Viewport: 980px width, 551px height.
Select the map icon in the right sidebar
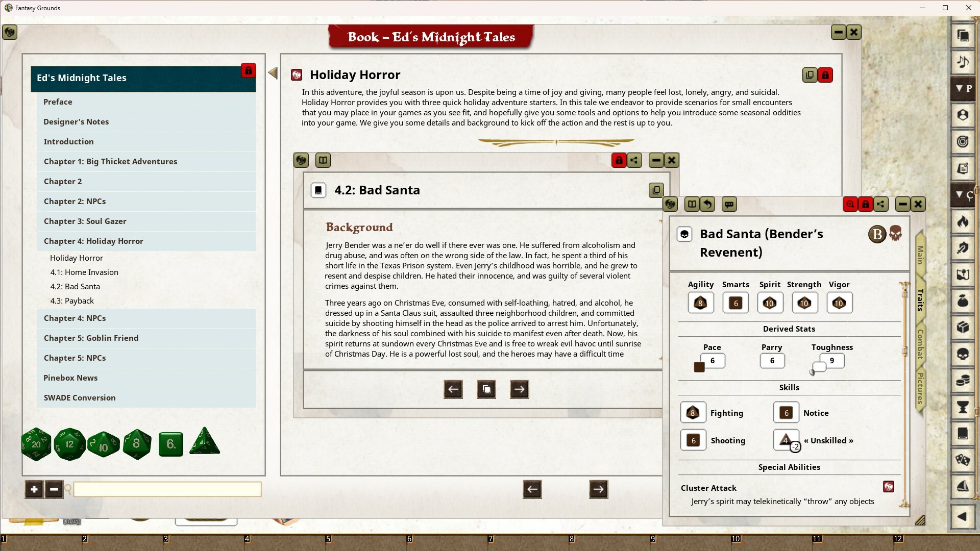[x=963, y=274]
